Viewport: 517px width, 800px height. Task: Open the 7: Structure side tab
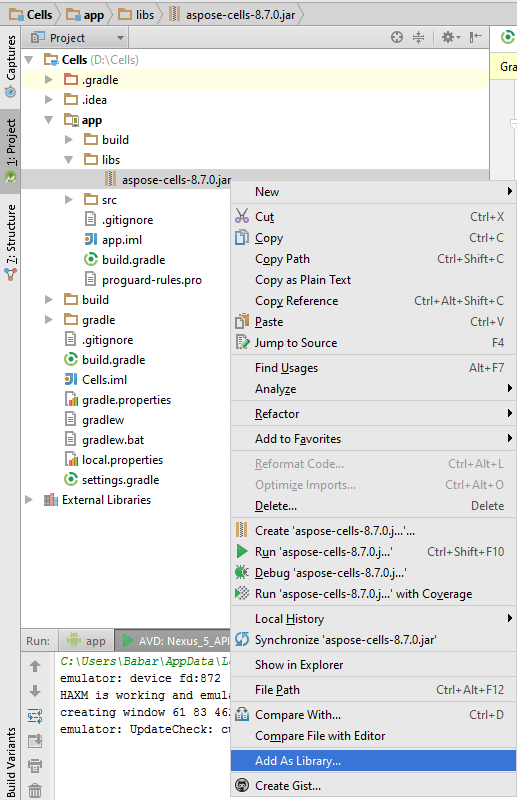pyautogui.click(x=10, y=242)
